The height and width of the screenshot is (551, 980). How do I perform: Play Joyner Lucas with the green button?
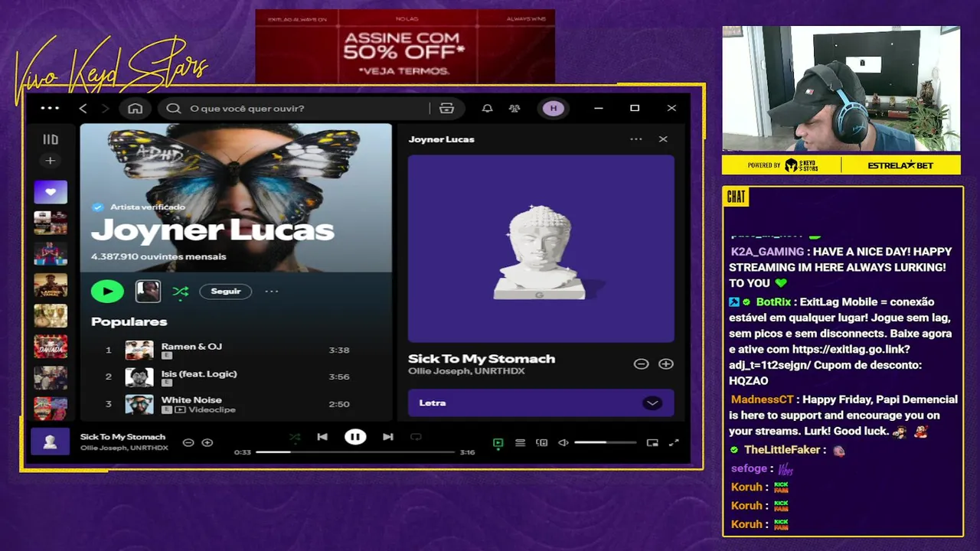[x=107, y=291]
